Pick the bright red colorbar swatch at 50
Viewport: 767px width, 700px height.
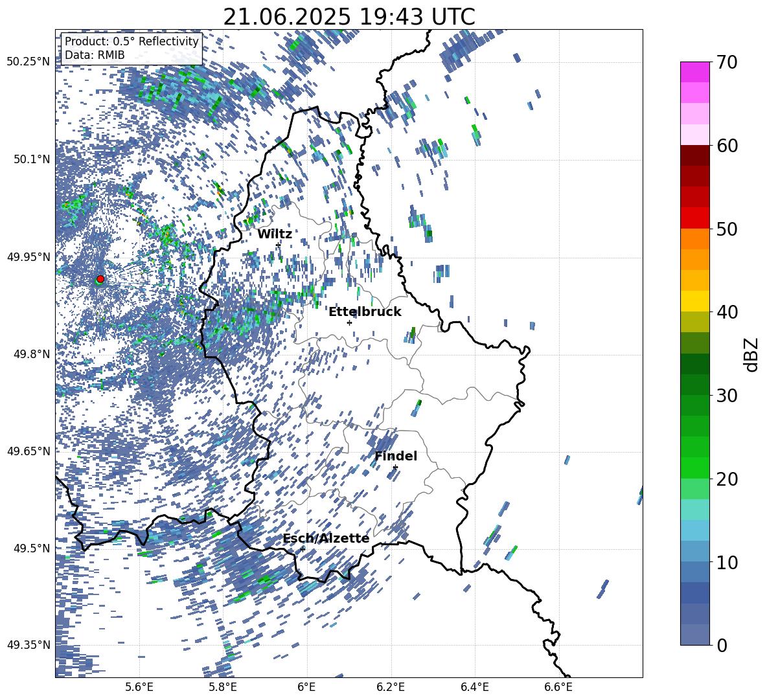pos(694,218)
